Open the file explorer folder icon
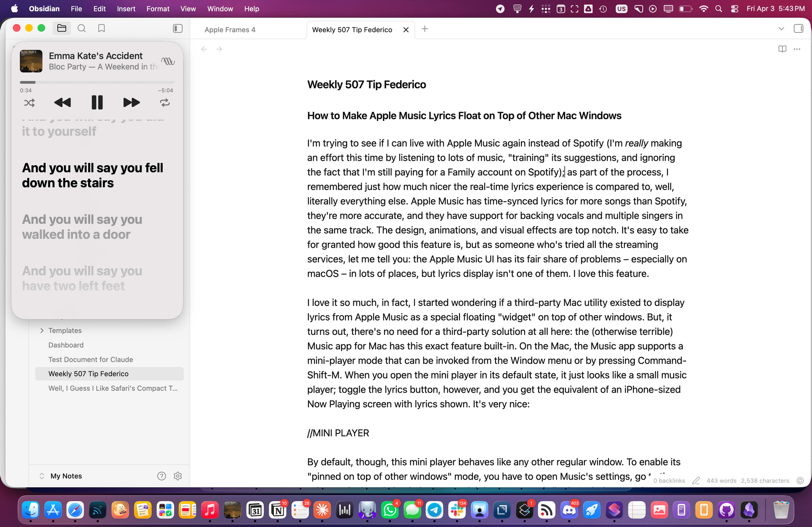The width and height of the screenshot is (812, 527). click(61, 28)
